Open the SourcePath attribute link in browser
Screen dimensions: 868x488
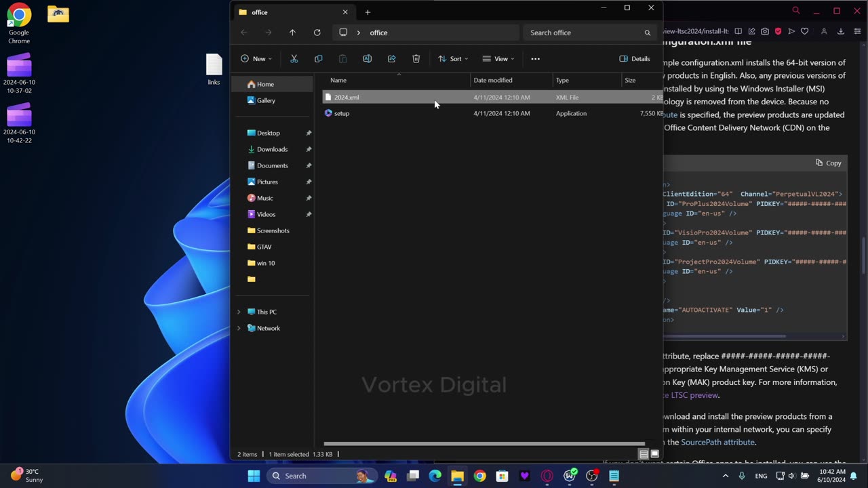(x=717, y=442)
